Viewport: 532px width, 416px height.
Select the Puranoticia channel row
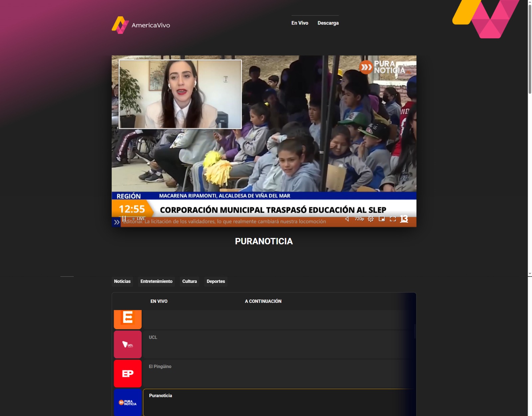pos(279,402)
